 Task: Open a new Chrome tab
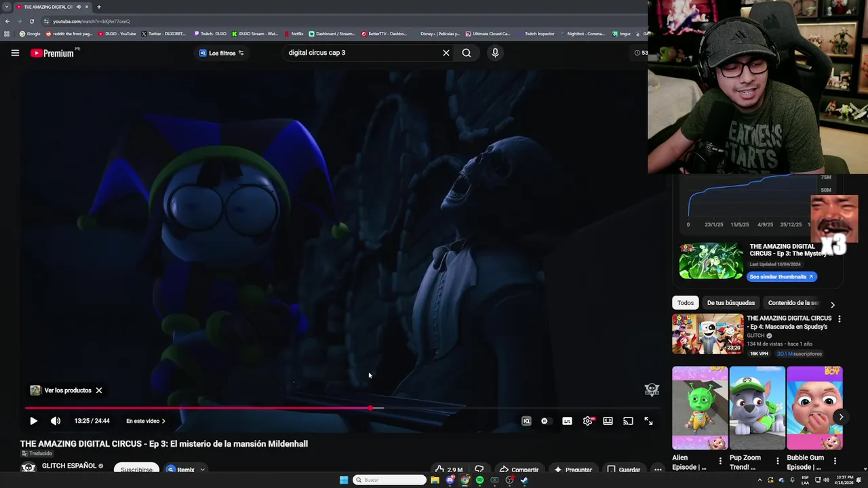pyautogui.click(x=98, y=7)
